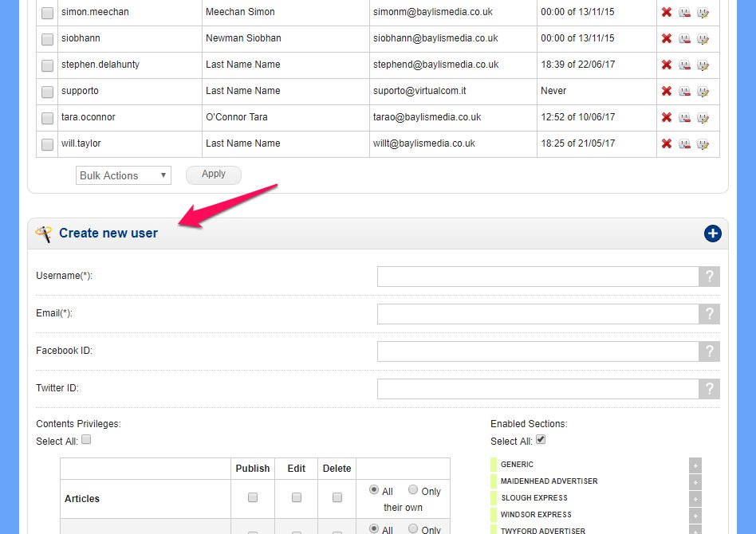Click the Apply button
Viewport: 756px width, 534px height.
[x=213, y=175]
